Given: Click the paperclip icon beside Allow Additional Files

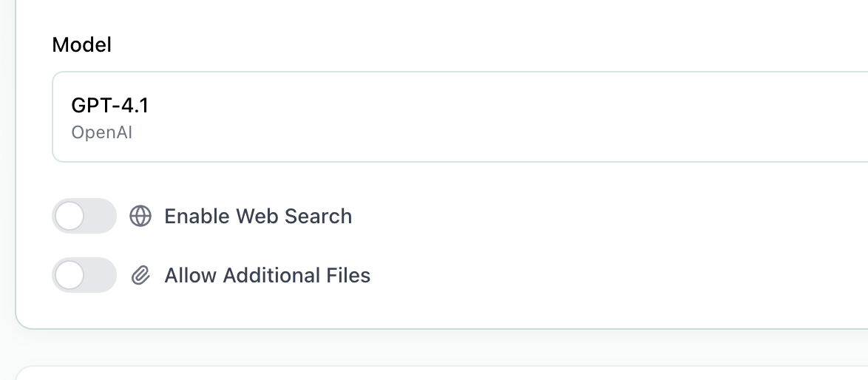Looking at the screenshot, I should tap(140, 276).
